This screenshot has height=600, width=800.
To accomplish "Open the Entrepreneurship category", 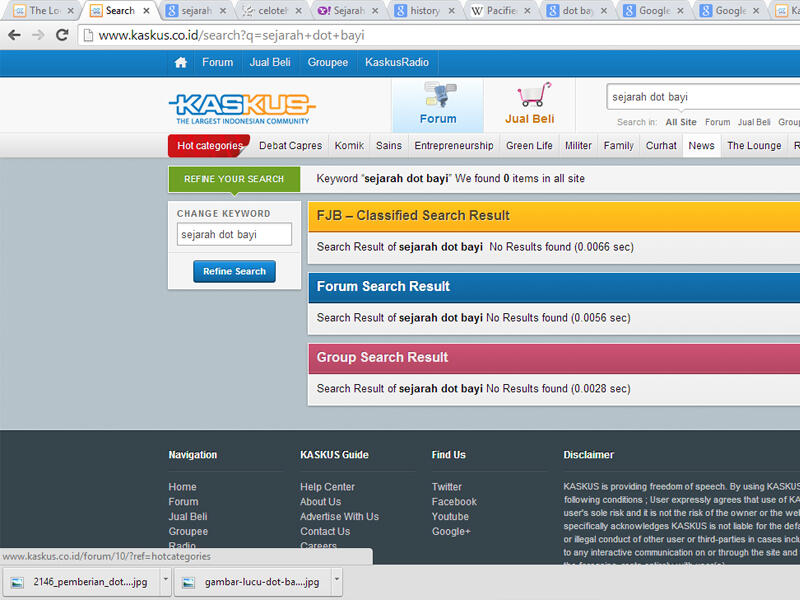I will 454,146.
